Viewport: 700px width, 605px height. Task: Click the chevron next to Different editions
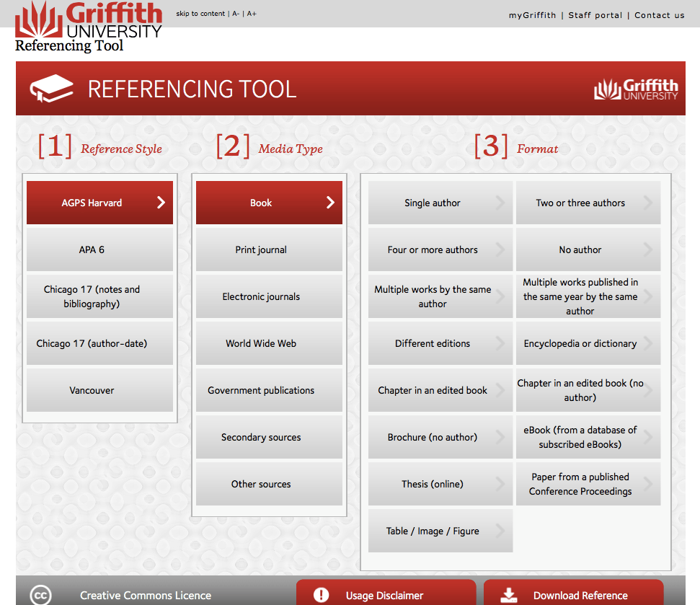click(x=500, y=343)
